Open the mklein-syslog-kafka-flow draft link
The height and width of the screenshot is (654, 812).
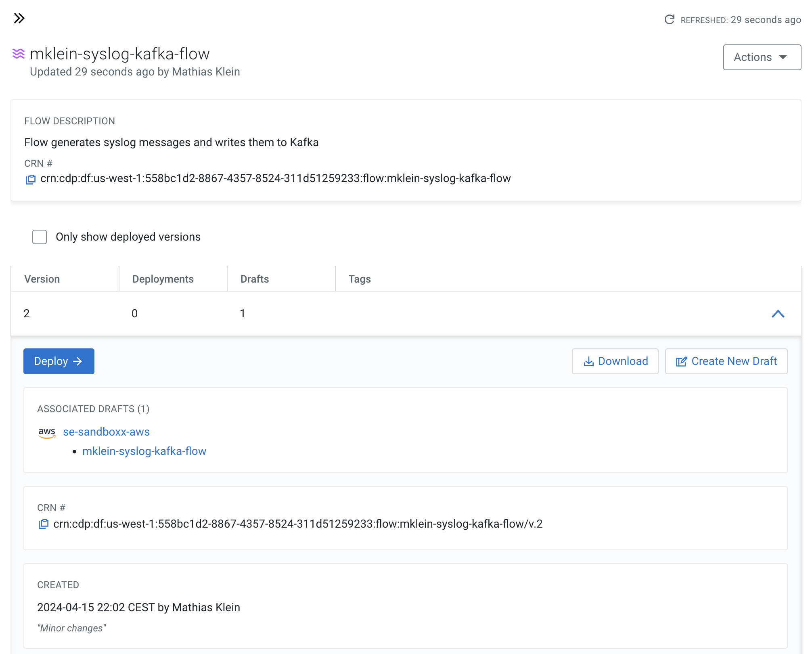point(144,451)
